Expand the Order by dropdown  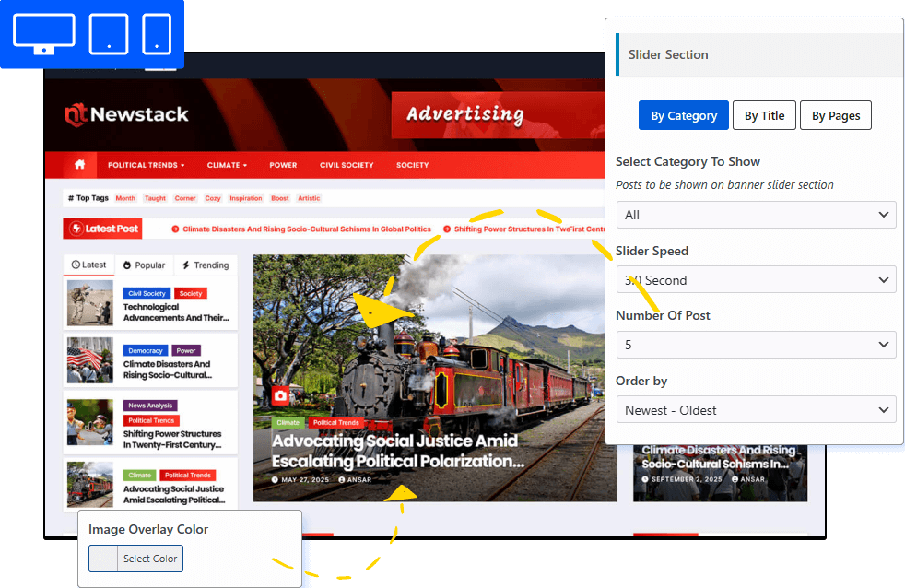pos(756,410)
